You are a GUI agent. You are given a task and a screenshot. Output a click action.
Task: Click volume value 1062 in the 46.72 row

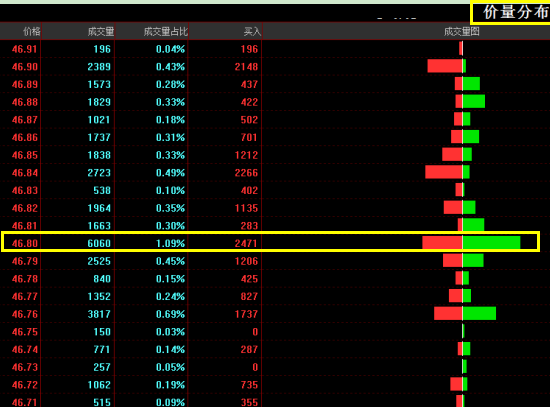99,385
